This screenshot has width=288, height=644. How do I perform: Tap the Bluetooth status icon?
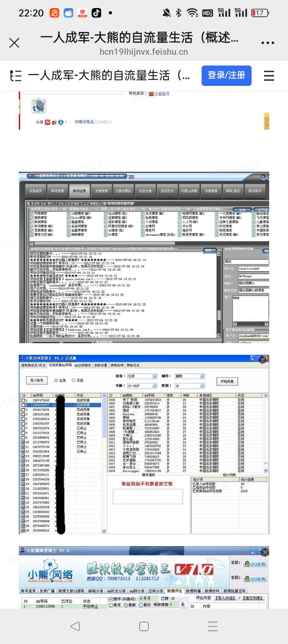click(x=178, y=13)
